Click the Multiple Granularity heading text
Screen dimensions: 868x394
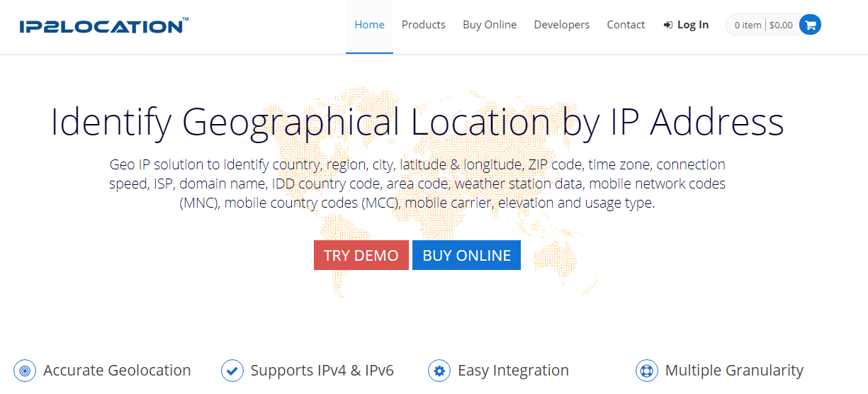[734, 371]
